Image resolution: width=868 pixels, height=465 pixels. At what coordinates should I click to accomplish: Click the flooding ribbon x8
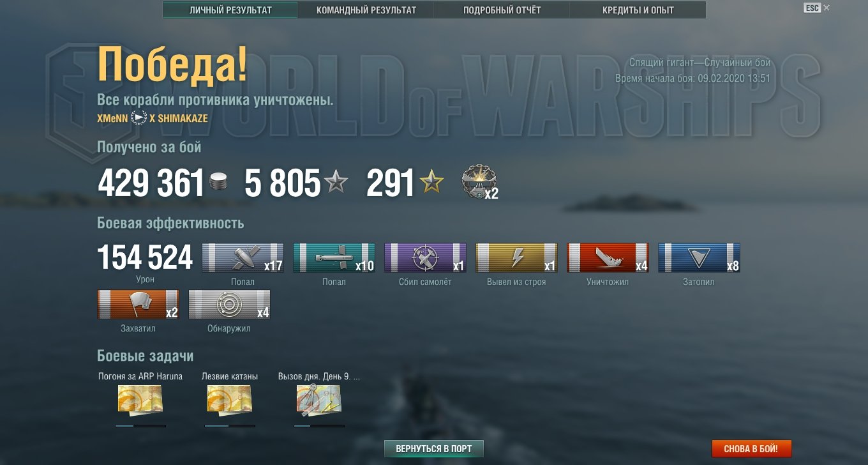pyautogui.click(x=699, y=258)
